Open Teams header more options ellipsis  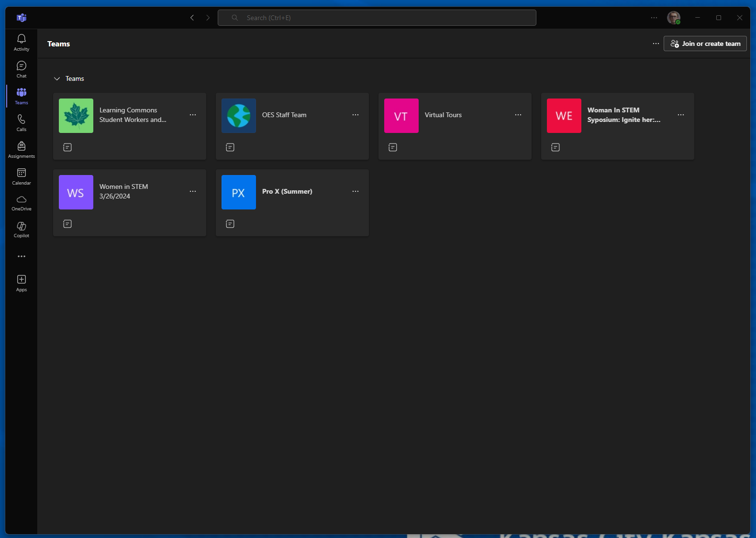[656, 44]
